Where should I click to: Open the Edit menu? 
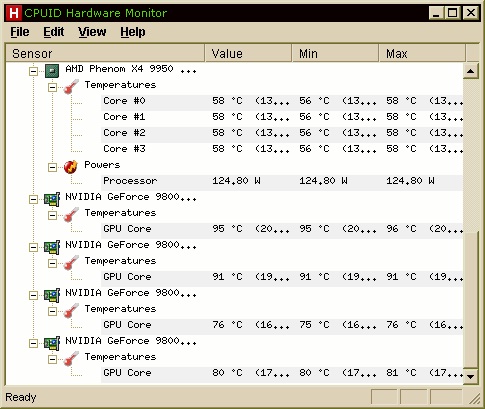[54, 32]
